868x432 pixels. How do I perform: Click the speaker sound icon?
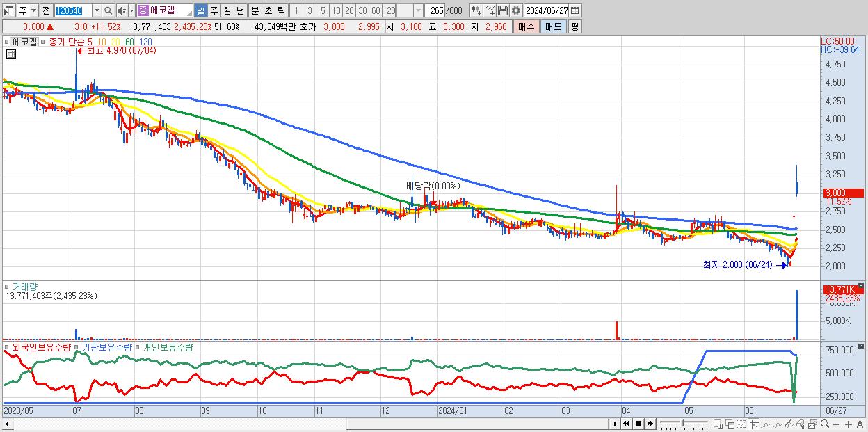(122, 10)
